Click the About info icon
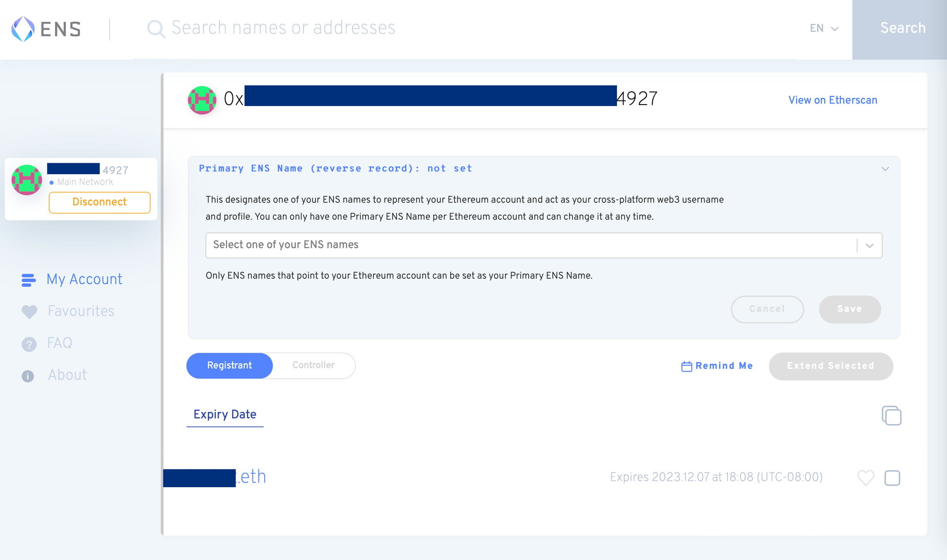Viewport: 947px width, 560px height. [x=28, y=376]
